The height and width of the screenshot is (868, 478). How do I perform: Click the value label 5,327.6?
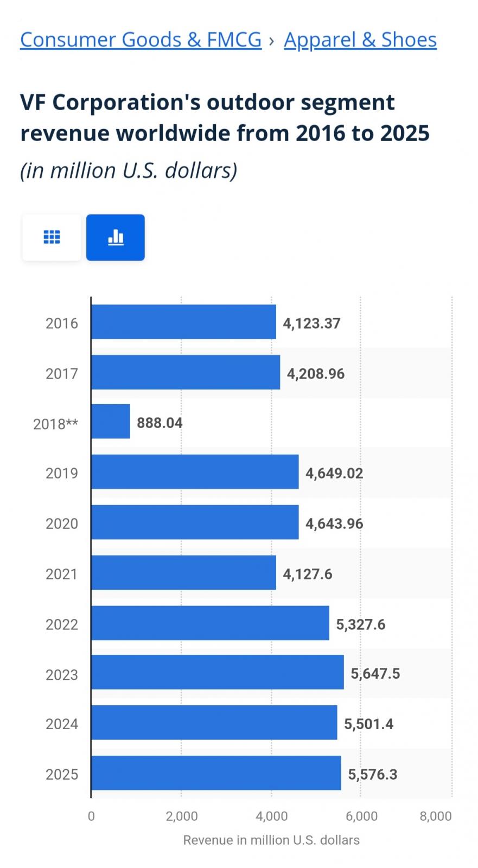pos(361,624)
